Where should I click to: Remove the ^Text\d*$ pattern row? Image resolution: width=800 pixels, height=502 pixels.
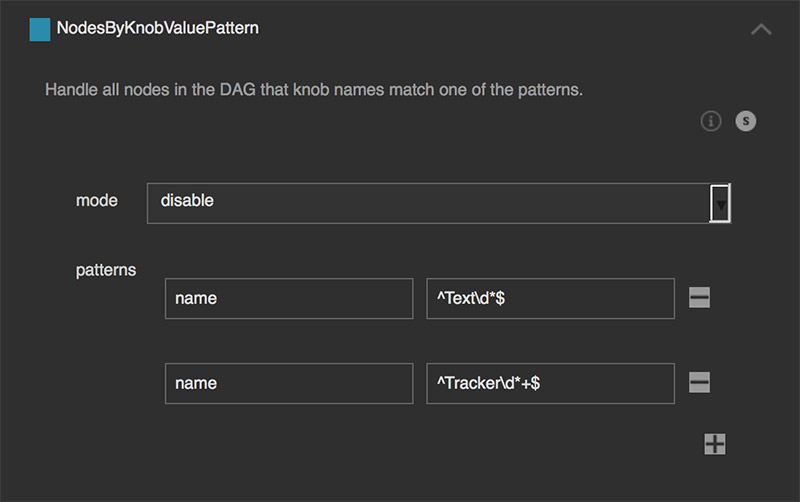700,297
